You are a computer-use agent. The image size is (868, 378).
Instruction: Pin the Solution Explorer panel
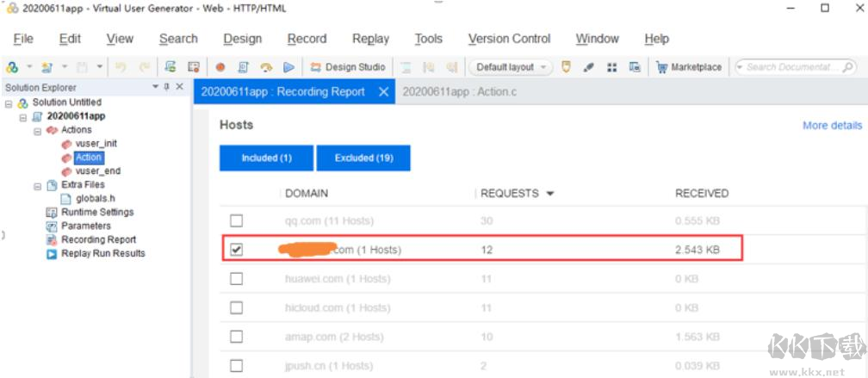166,87
